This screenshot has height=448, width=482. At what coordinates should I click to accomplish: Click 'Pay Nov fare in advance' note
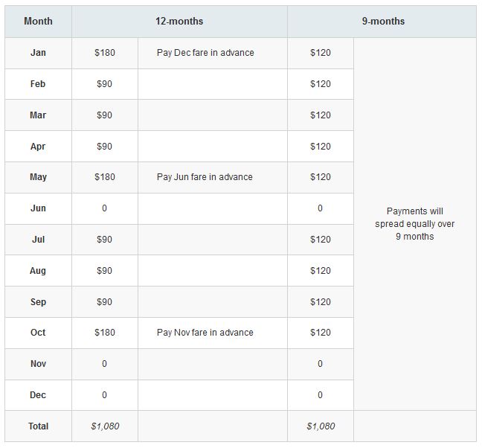point(205,333)
